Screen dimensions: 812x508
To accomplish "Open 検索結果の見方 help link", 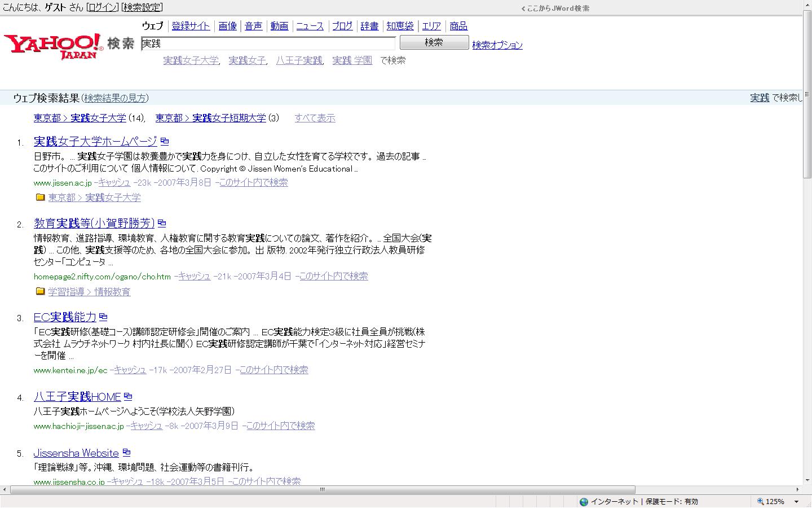I will coord(115,98).
